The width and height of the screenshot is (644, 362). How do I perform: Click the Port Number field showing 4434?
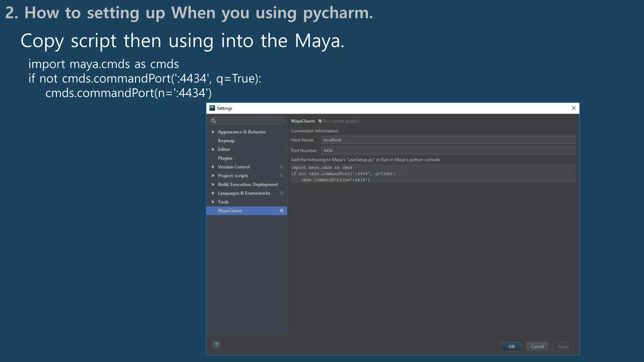pos(448,151)
